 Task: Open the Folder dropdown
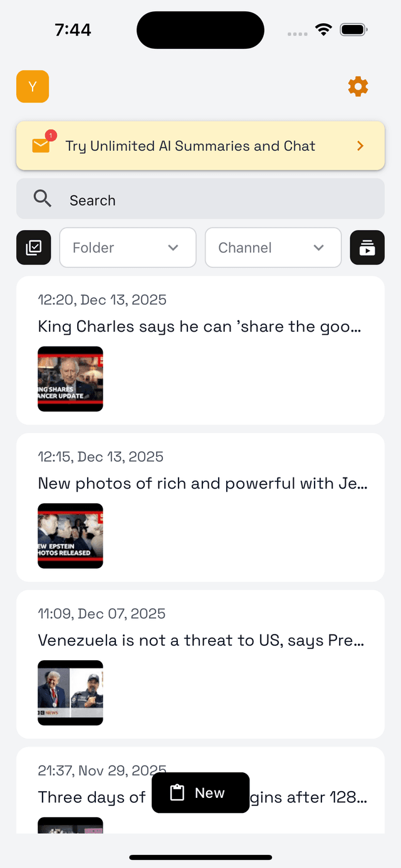(x=128, y=247)
